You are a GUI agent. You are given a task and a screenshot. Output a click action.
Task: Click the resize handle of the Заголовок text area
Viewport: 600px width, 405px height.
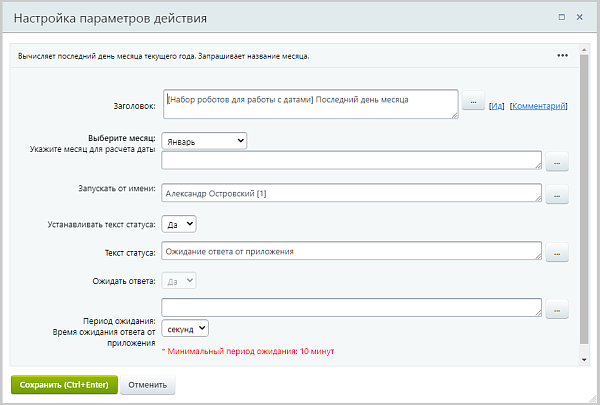point(455,115)
